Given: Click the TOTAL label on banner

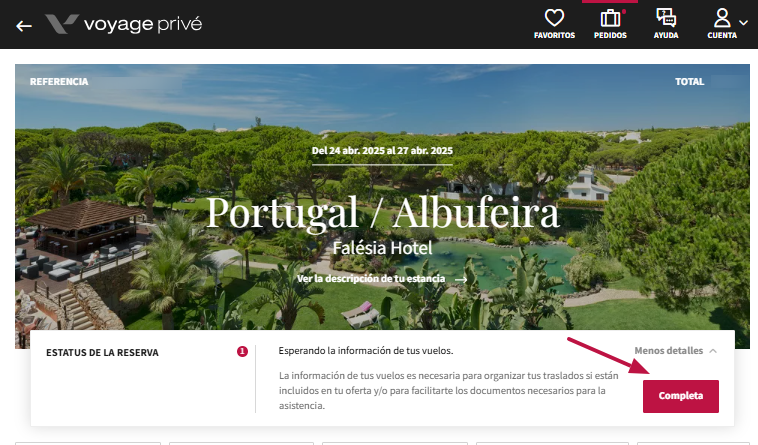Looking at the screenshot, I should click(x=689, y=82).
